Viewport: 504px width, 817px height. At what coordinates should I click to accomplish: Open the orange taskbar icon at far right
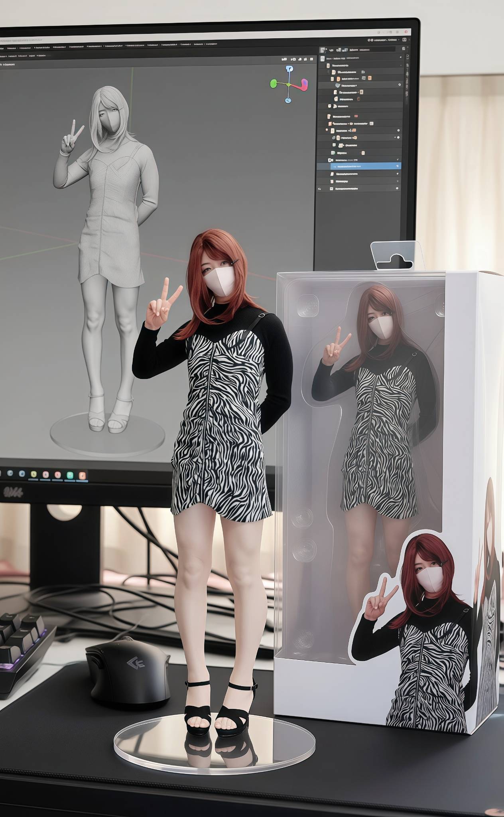coord(82,475)
